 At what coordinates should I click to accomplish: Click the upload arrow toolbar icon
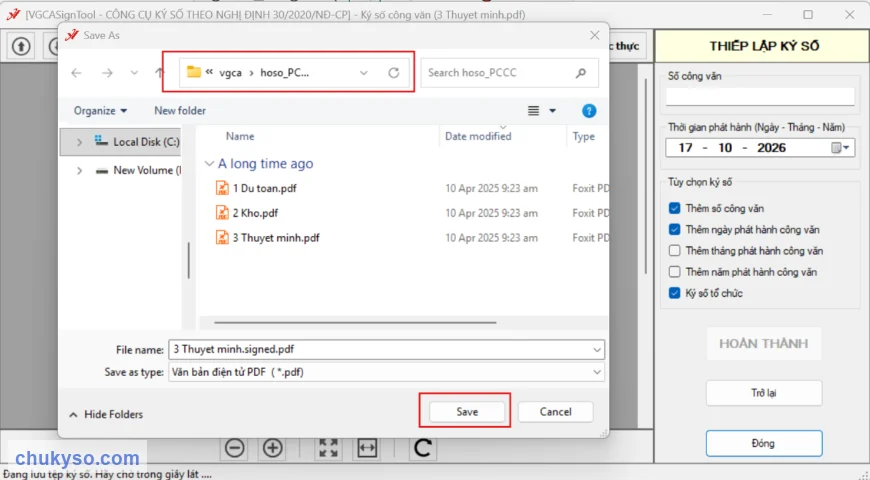(21, 46)
